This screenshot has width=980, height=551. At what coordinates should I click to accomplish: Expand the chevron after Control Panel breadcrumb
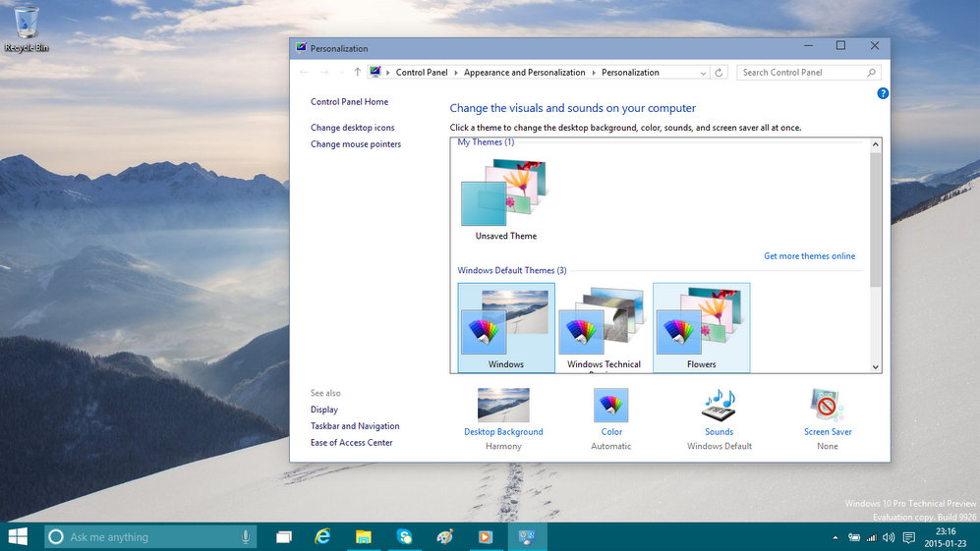point(455,73)
